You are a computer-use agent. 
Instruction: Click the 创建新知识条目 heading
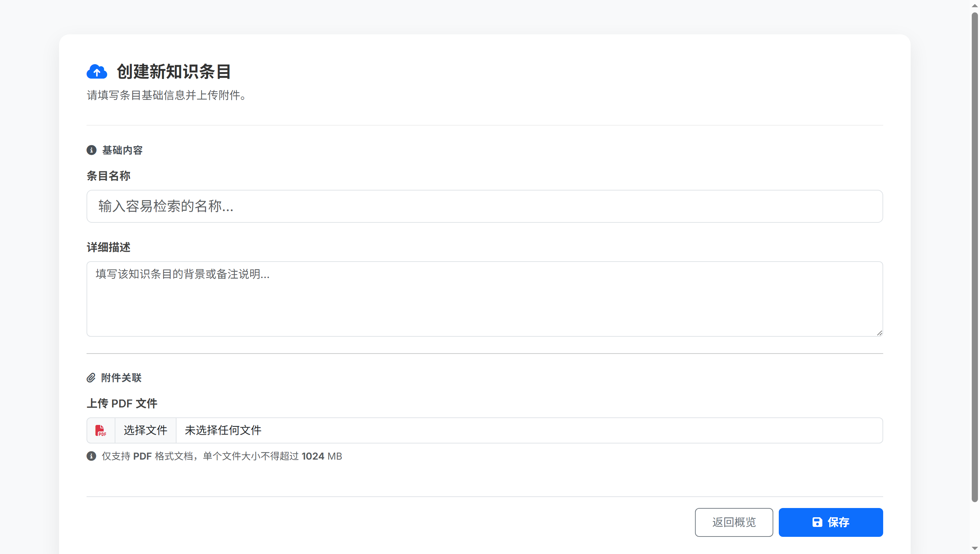point(173,71)
